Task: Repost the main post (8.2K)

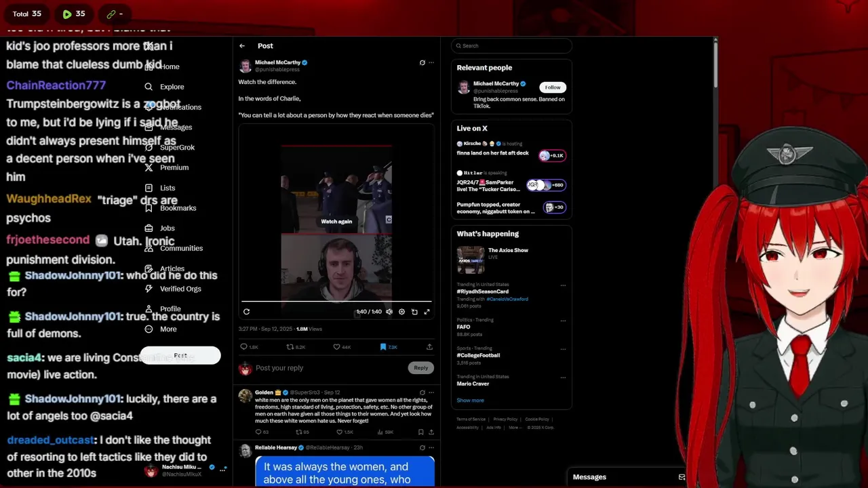Action: click(296, 347)
